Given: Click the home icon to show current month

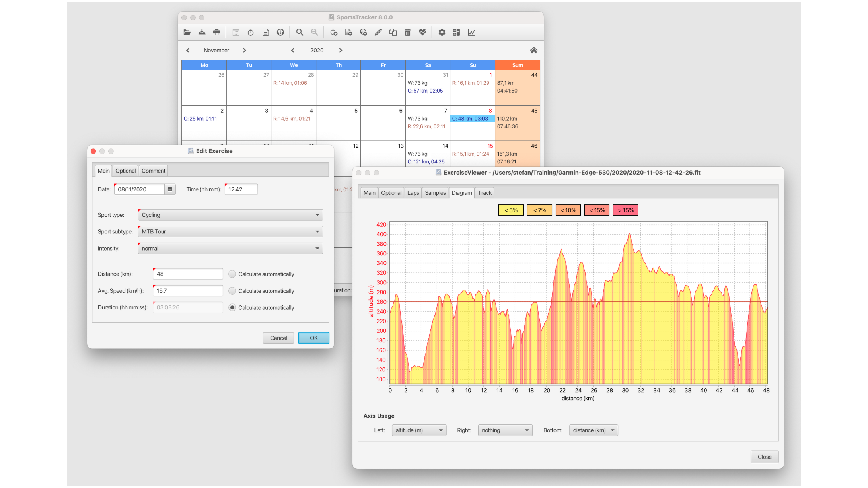Looking at the screenshot, I should (x=534, y=50).
